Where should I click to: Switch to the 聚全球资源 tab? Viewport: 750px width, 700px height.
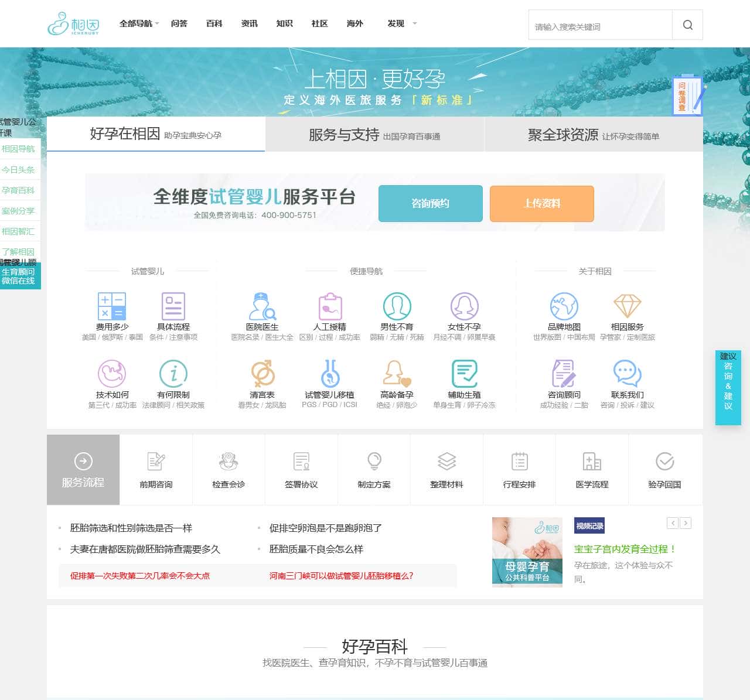[x=593, y=135]
